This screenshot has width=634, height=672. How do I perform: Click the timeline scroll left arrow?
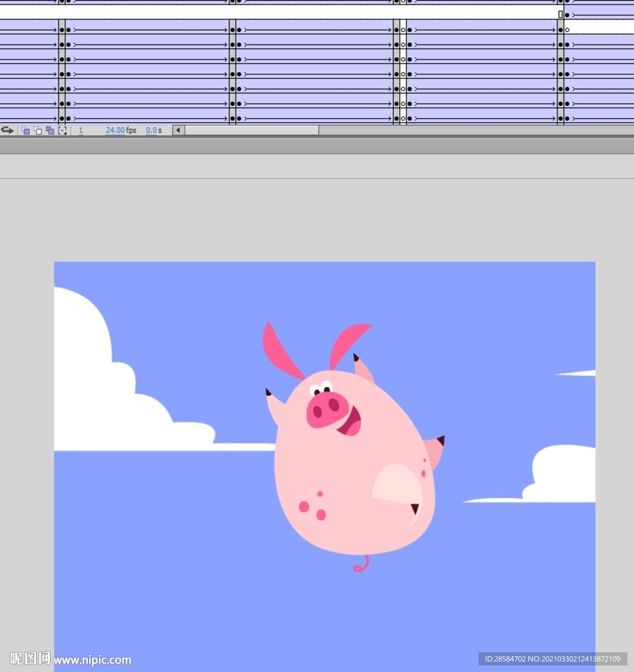tap(178, 131)
